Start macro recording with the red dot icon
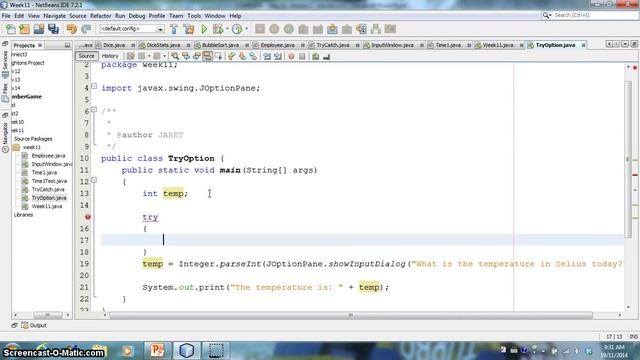Image resolution: width=640 pixels, height=360 pixels. point(291,56)
